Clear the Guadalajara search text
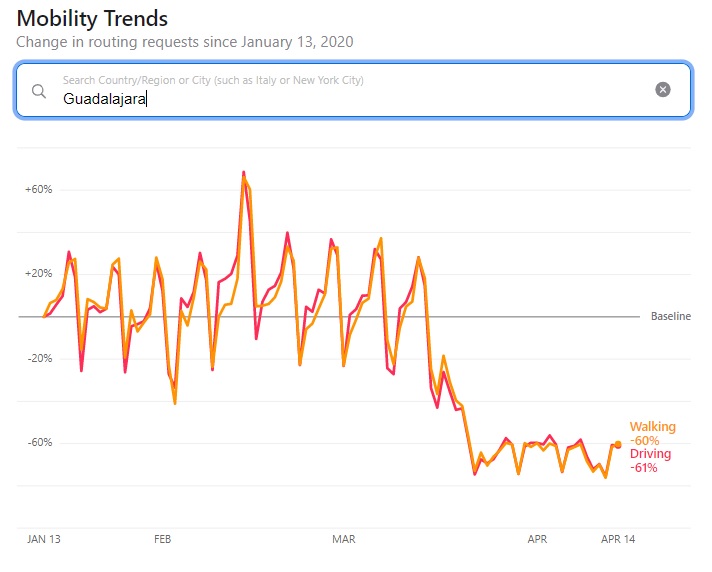Screen dimensions: 712x572 point(662,90)
